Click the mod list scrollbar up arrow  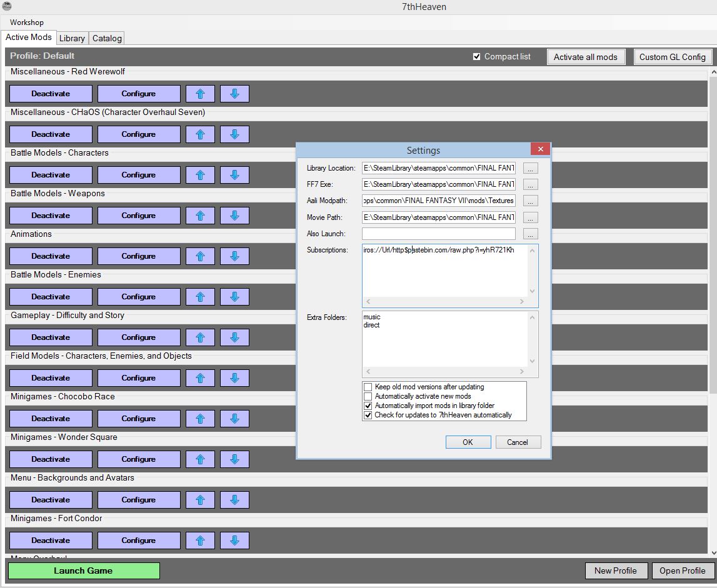[713, 72]
